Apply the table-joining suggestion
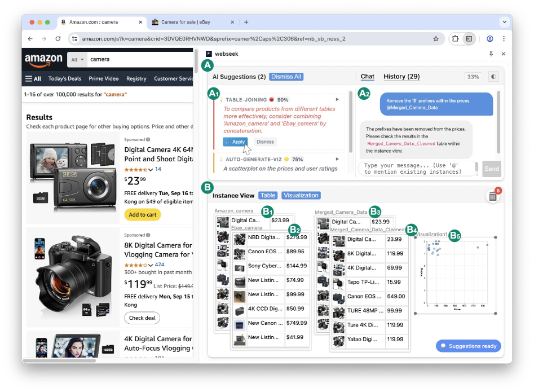This screenshot has width=534, height=392. tap(235, 142)
